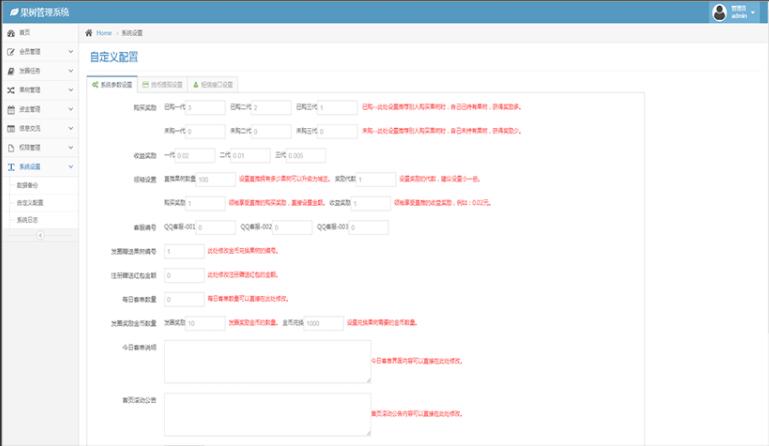Viewport: 769px width, 446px height.
Task: Click the 已购一代 input field
Action: (204, 107)
